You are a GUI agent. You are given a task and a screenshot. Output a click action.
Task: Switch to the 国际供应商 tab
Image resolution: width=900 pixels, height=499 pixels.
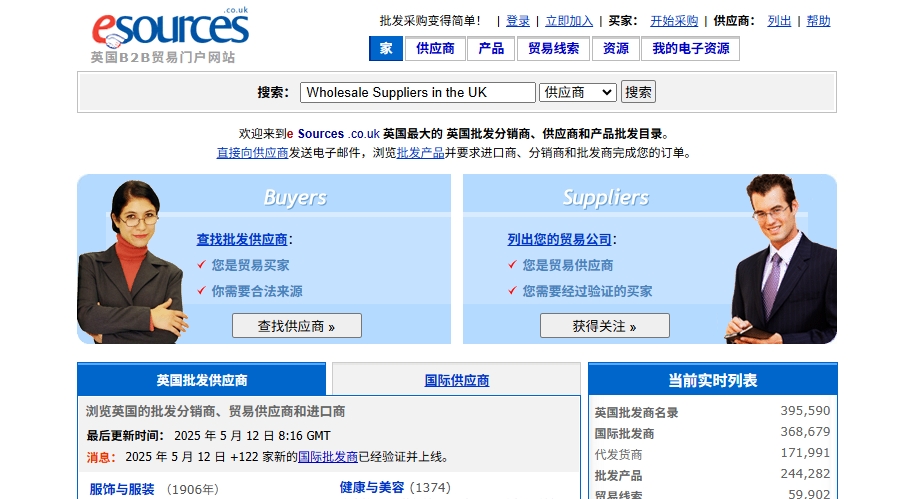pos(456,380)
